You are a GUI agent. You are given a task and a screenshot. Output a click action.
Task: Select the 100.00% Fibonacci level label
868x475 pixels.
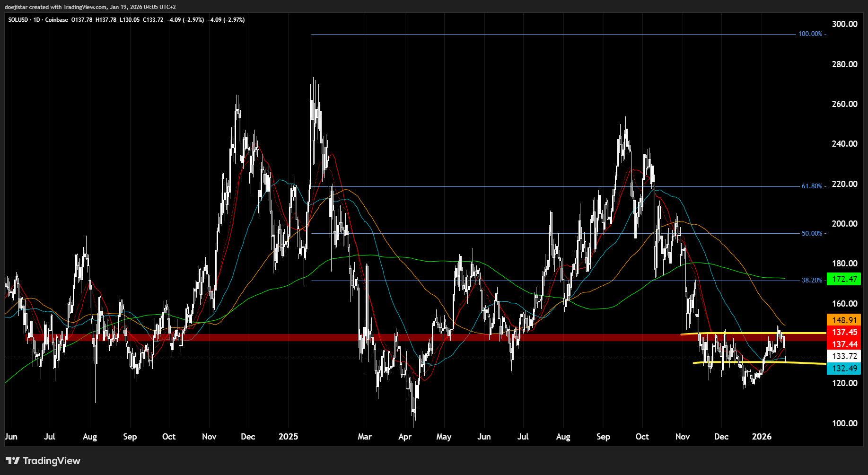coord(810,34)
